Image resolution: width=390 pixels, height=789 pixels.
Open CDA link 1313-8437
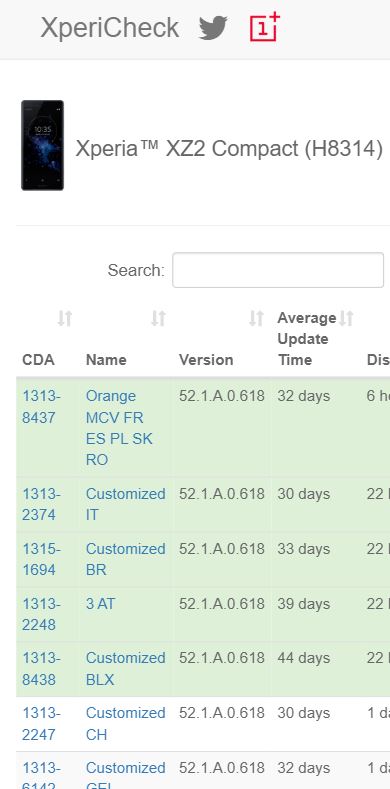(x=41, y=407)
